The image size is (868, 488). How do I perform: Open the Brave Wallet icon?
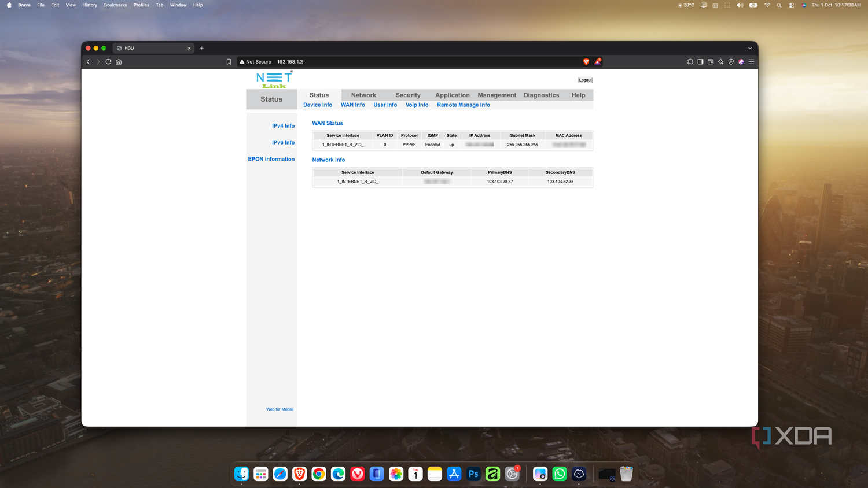(x=711, y=62)
